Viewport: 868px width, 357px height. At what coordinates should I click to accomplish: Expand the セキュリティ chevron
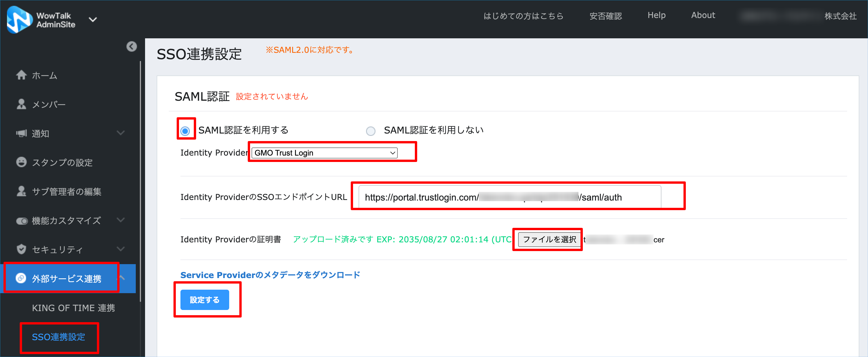pos(121,249)
